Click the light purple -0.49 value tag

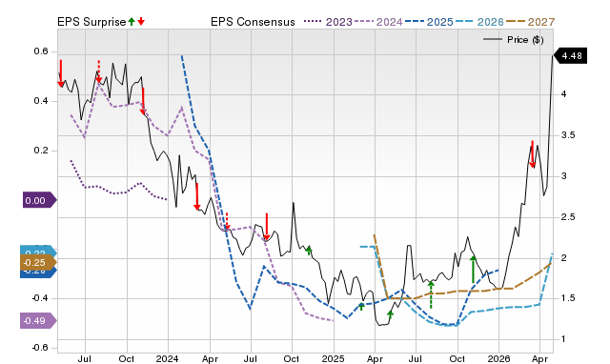(38, 321)
